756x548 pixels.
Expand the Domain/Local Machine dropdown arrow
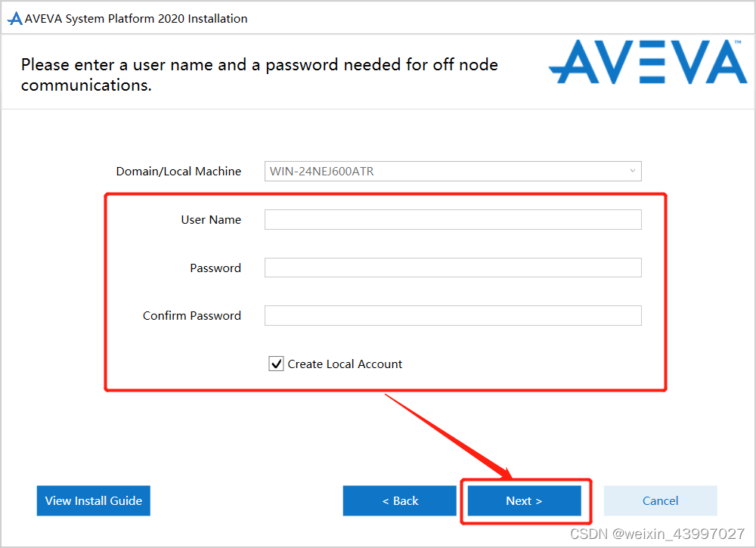[633, 171]
